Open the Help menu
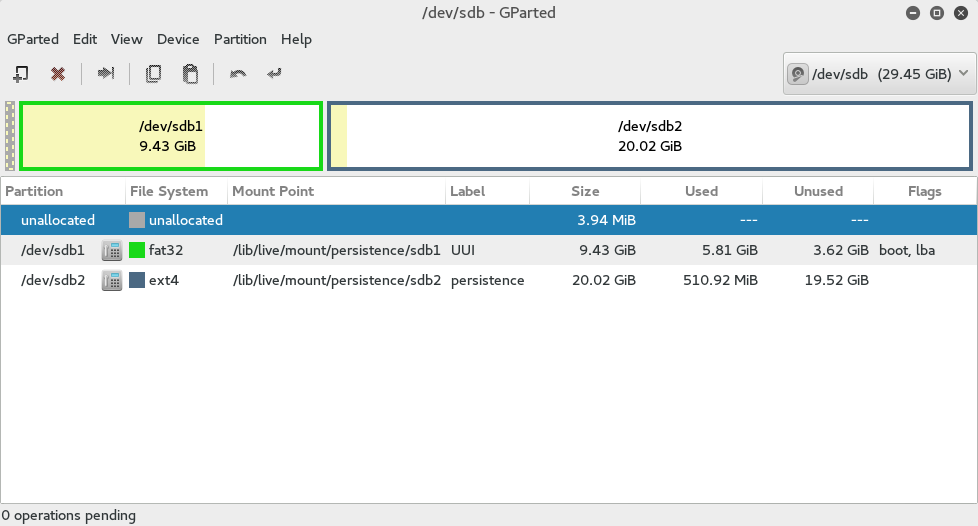Viewport: 978px width, 526px height. 296,39
